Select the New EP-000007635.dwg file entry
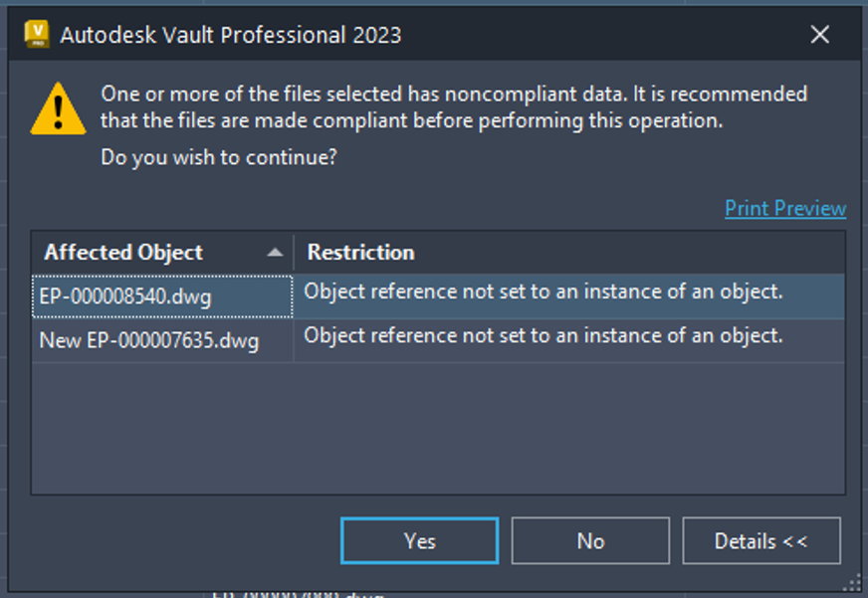The height and width of the screenshot is (598, 868). tap(148, 341)
